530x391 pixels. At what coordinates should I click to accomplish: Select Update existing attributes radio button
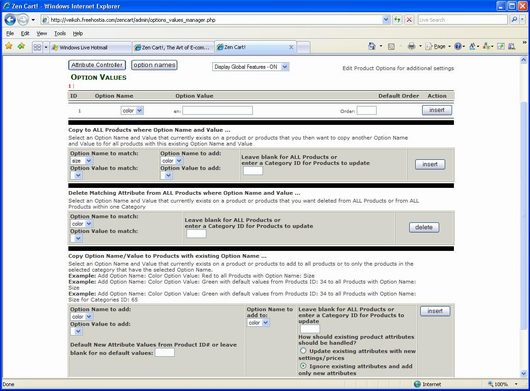click(303, 351)
